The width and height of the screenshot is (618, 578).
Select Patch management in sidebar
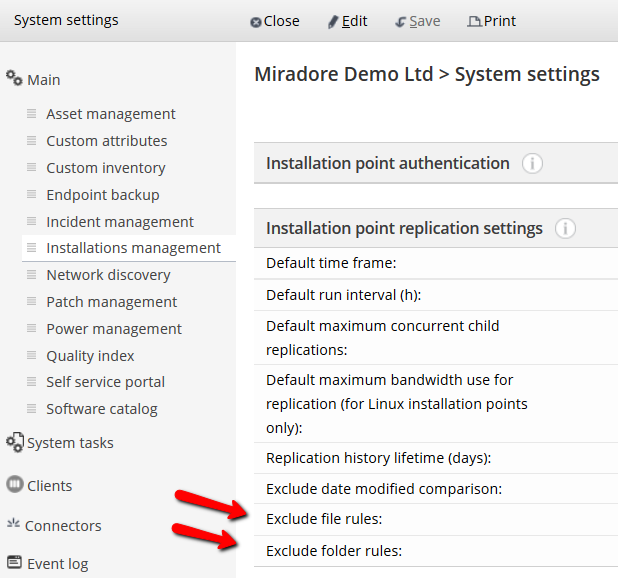tap(112, 302)
